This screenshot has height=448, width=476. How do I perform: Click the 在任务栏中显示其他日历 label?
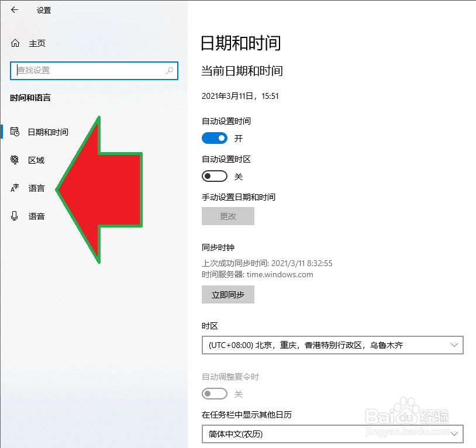[x=247, y=414]
